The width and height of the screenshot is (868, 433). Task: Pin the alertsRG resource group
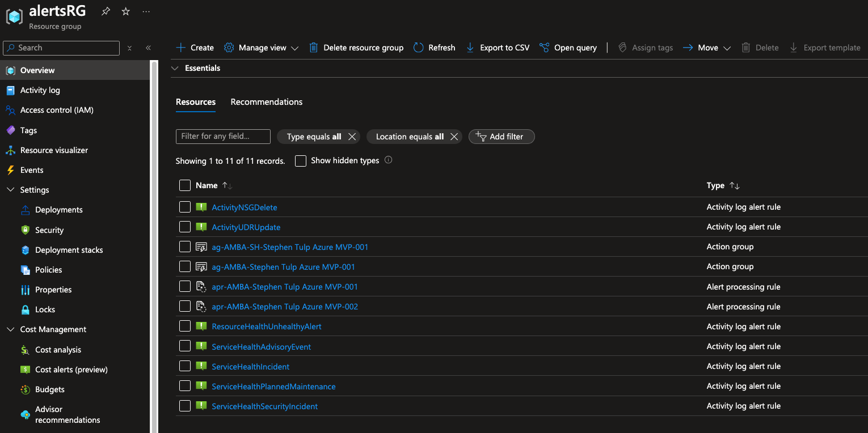[x=106, y=11]
